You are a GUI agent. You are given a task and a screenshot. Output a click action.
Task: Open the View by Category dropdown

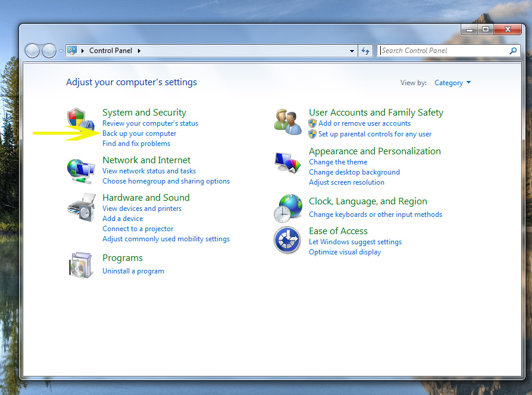[x=453, y=83]
